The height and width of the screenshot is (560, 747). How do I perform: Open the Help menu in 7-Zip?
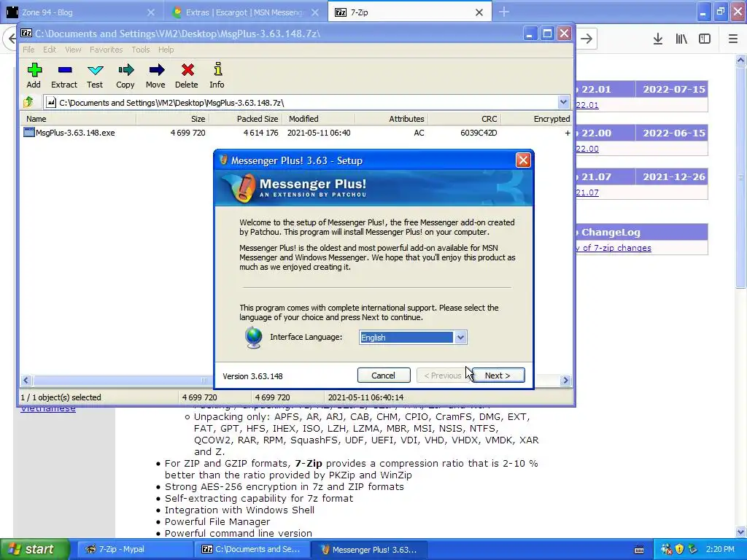click(166, 50)
